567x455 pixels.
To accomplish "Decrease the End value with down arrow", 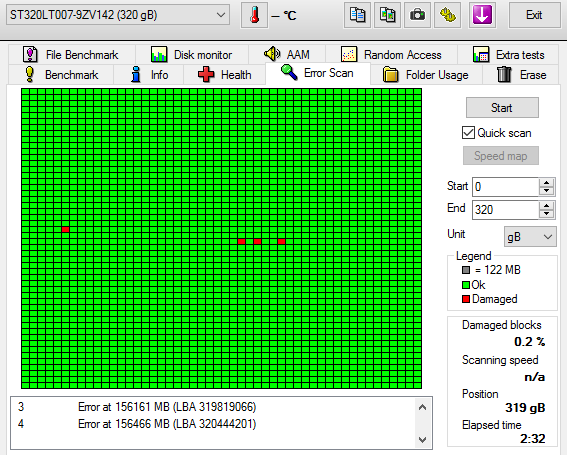I will pos(547,214).
